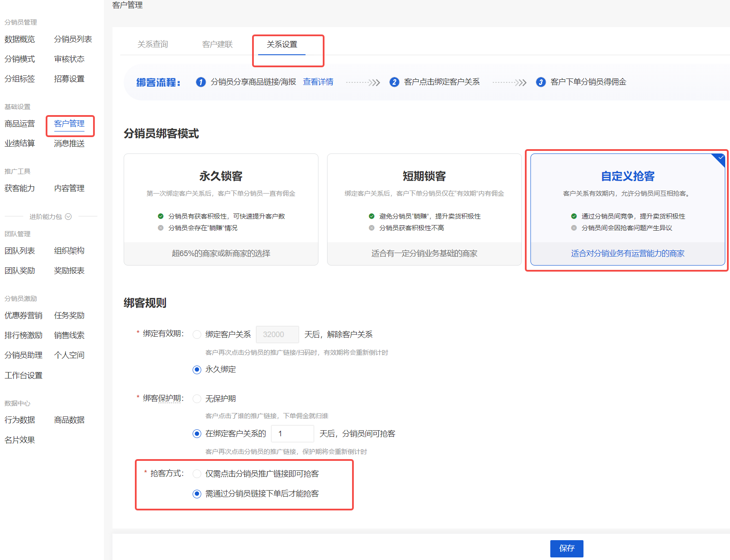Screen dimensions: 730x560
Task: Click the 保存 button
Action: (566, 548)
